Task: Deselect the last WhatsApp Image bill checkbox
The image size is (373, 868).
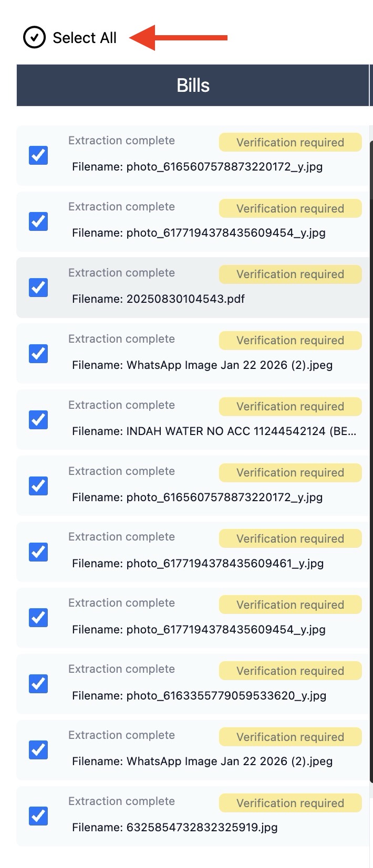Action: coord(38,750)
